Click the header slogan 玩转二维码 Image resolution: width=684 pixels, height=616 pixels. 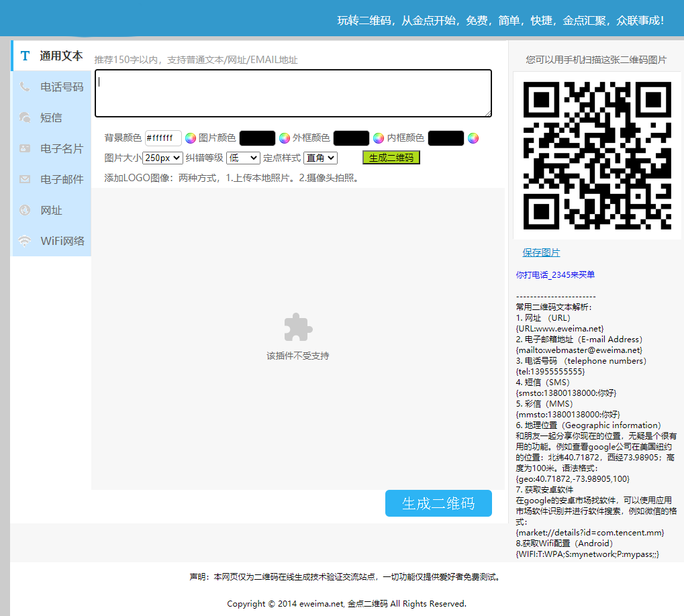[x=500, y=21]
